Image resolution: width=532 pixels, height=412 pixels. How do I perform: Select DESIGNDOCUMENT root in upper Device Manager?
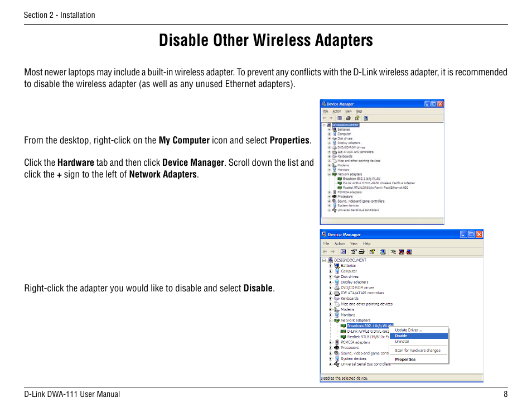(x=345, y=125)
